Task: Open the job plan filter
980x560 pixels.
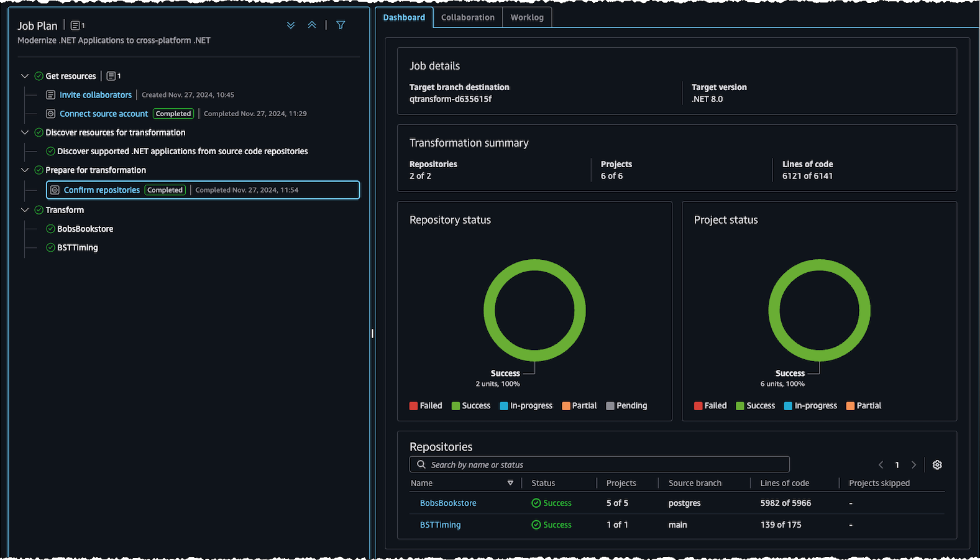Action: tap(341, 25)
